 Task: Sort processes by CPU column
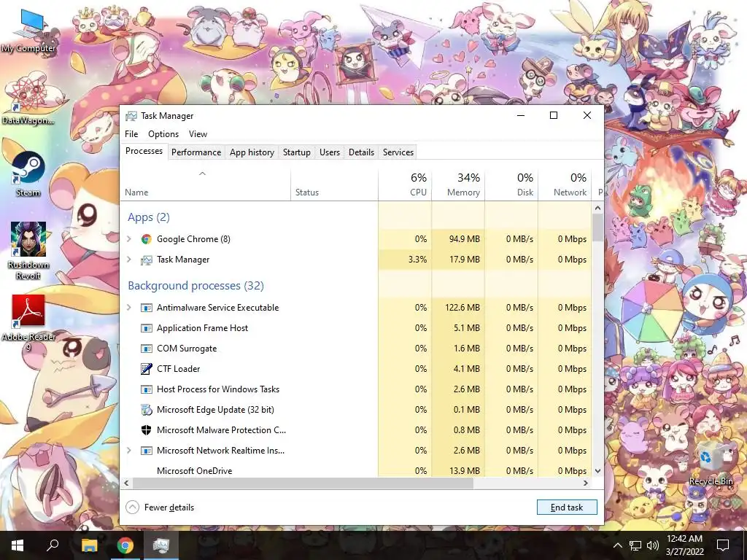point(405,184)
